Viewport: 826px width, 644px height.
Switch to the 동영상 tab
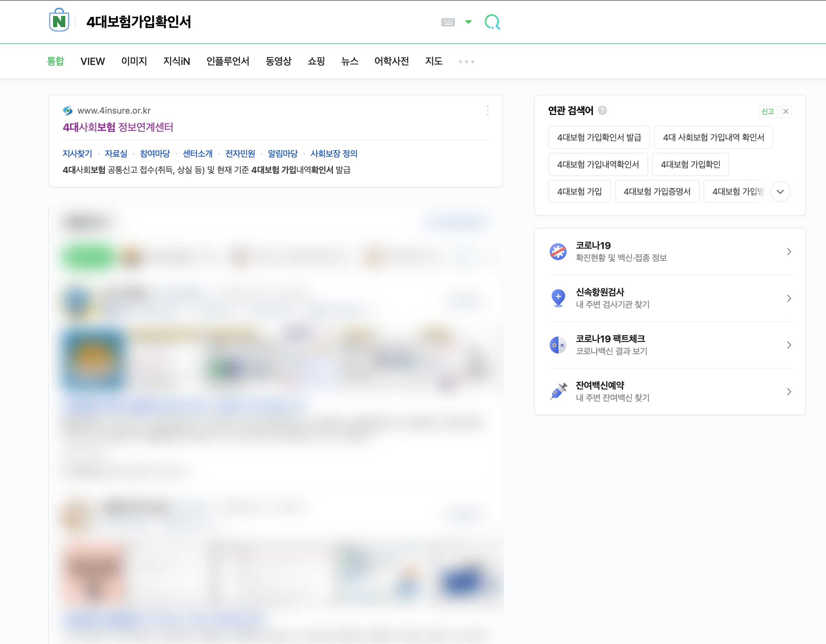pos(278,61)
